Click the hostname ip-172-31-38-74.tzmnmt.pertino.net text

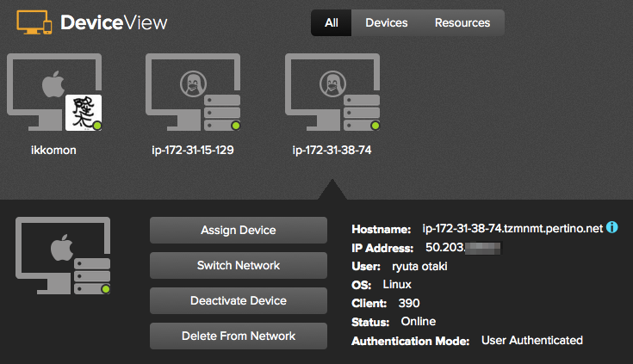coord(512,228)
